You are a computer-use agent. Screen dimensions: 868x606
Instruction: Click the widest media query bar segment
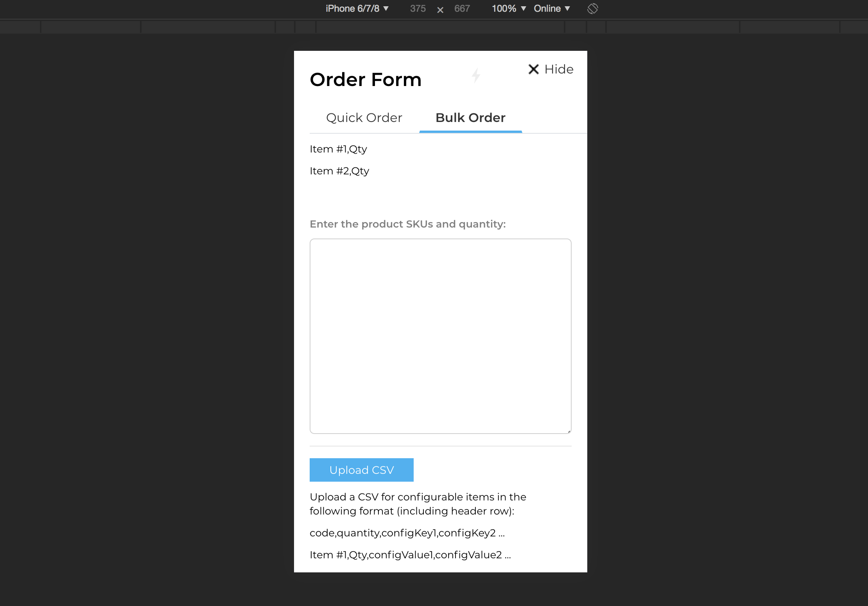click(x=440, y=27)
